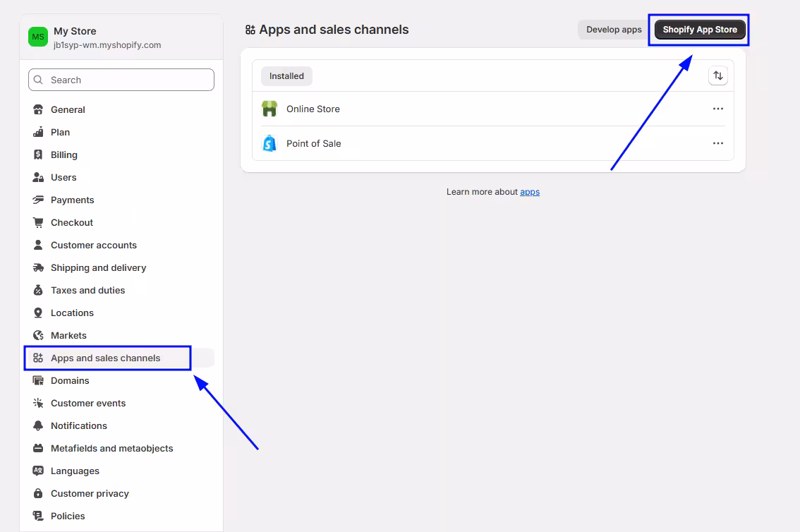The image size is (800, 532).
Task: Click the Taxes and duties icon
Action: point(38,290)
